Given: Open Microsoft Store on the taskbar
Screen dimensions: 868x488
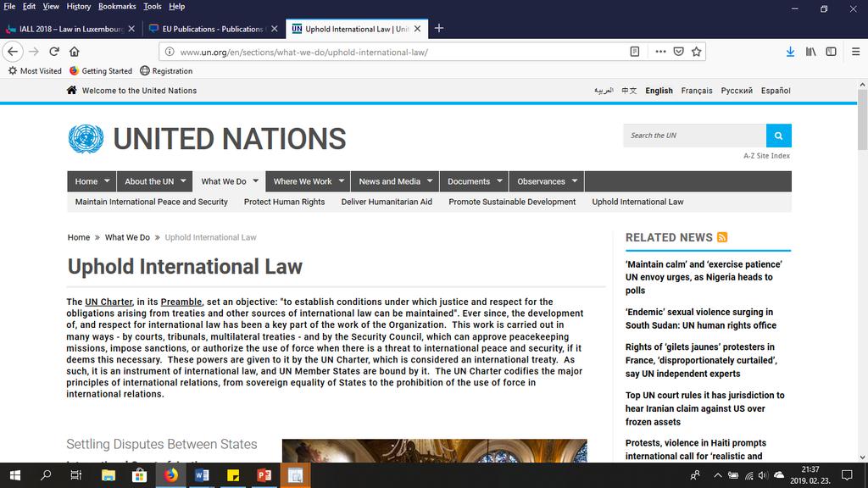Looking at the screenshot, I should coord(140,475).
